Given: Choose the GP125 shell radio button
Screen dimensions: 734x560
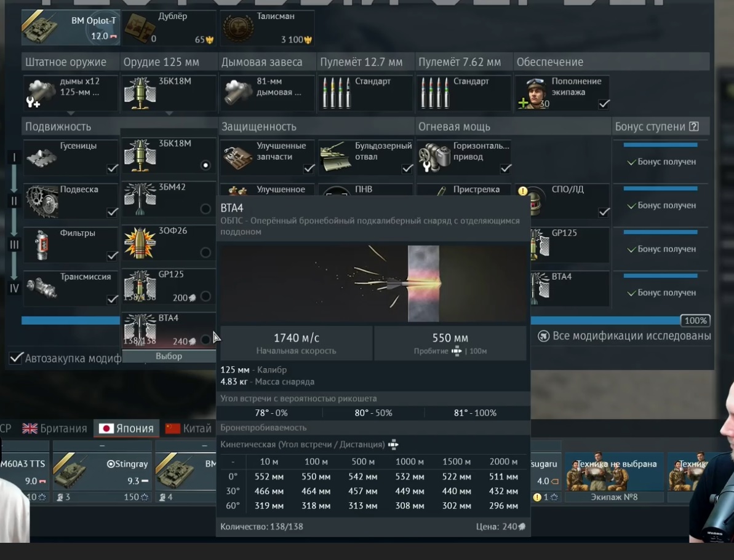Looking at the screenshot, I should tap(205, 297).
